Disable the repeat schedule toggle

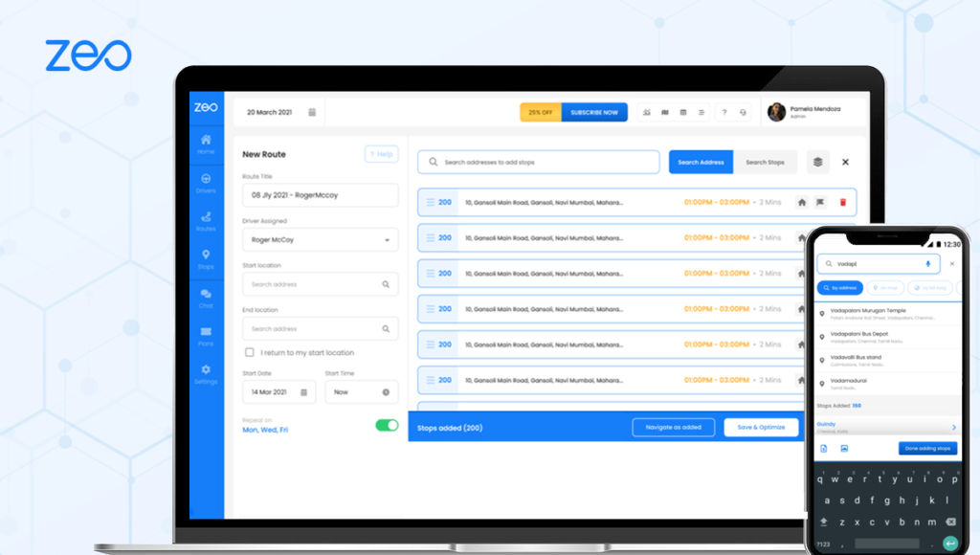(x=386, y=425)
